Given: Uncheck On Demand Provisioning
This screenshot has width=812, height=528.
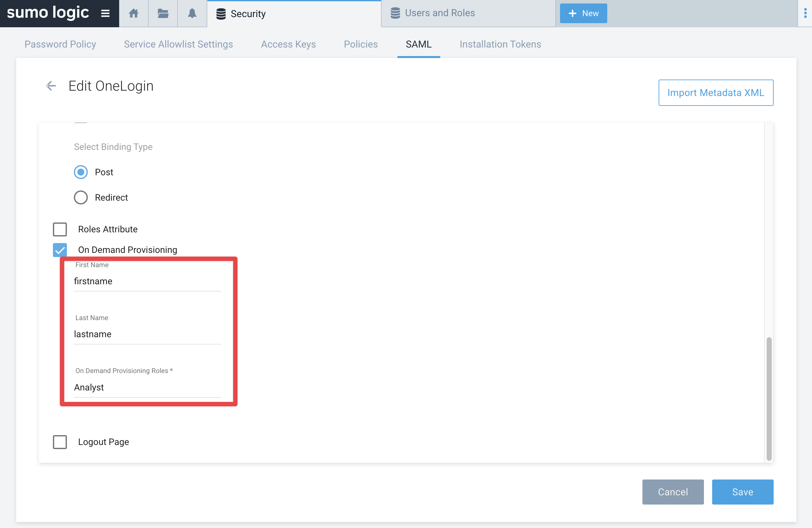Looking at the screenshot, I should coord(60,250).
